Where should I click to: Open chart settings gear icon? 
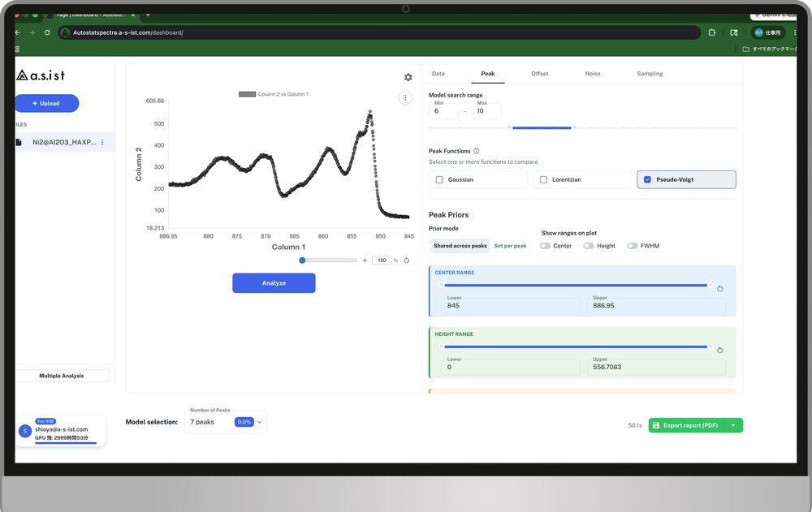pos(408,77)
